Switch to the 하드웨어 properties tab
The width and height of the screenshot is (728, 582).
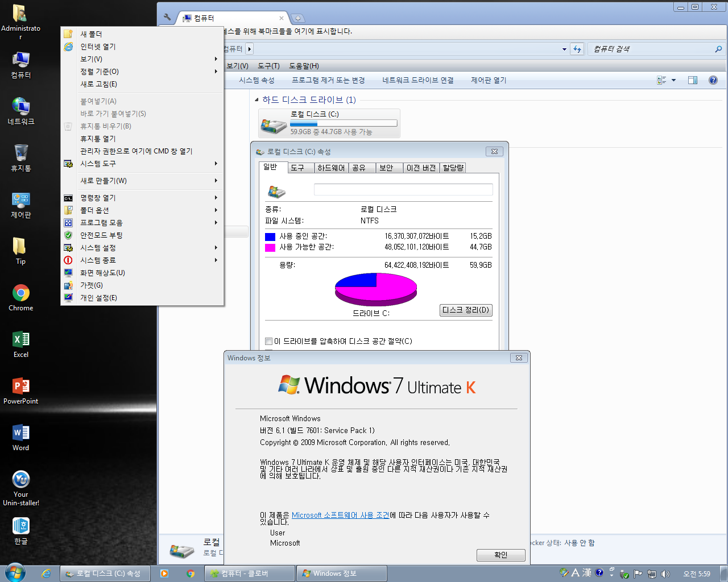pos(331,168)
